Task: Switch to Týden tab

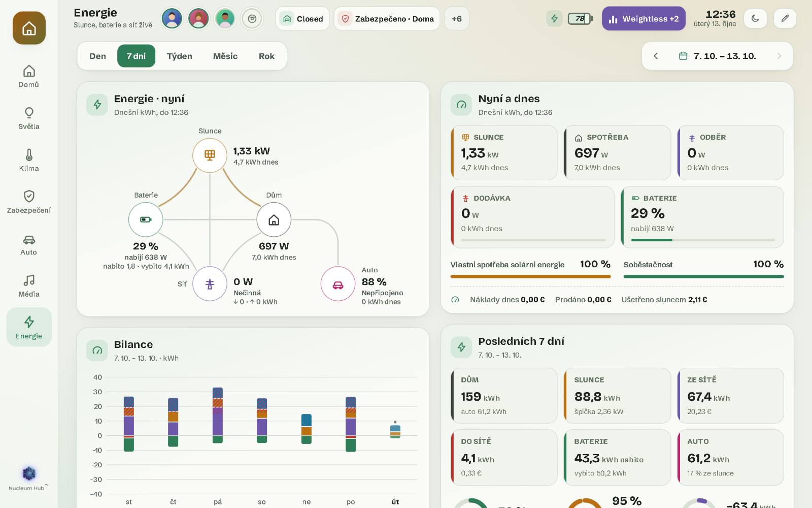Action: point(180,56)
